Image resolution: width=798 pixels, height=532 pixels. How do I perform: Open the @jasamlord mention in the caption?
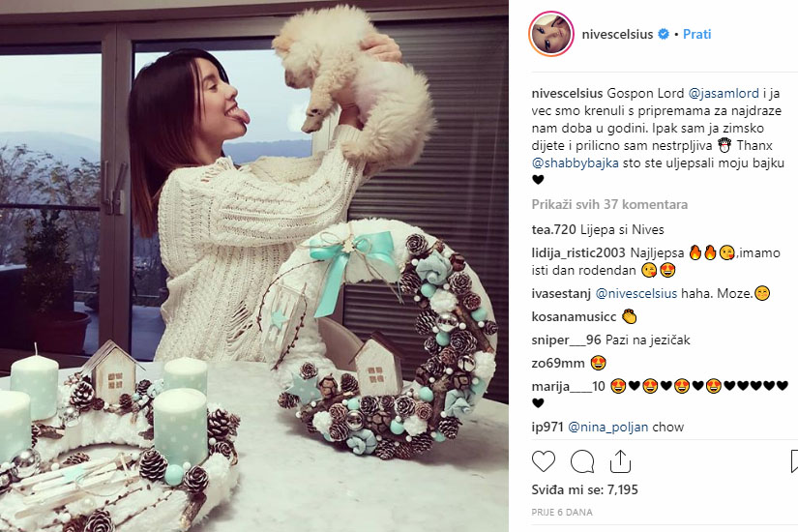724,93
